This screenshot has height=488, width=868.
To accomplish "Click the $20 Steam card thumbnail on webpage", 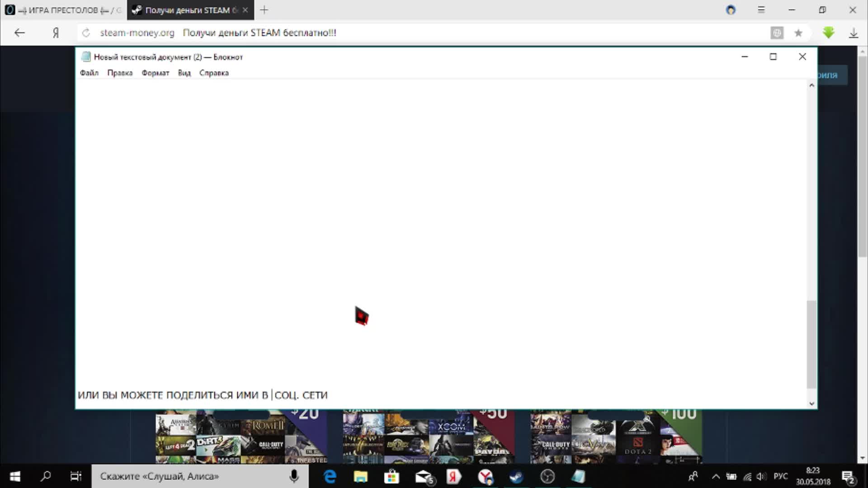I will click(x=241, y=436).
